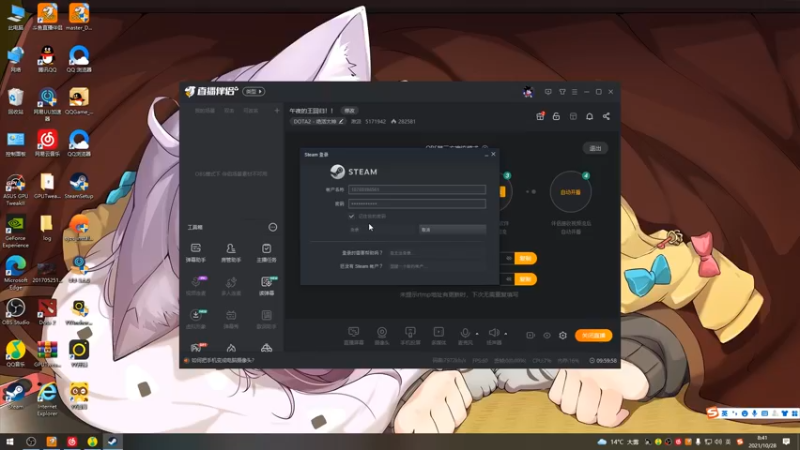Click the exit button in OBS mode panel

pyautogui.click(x=595, y=148)
